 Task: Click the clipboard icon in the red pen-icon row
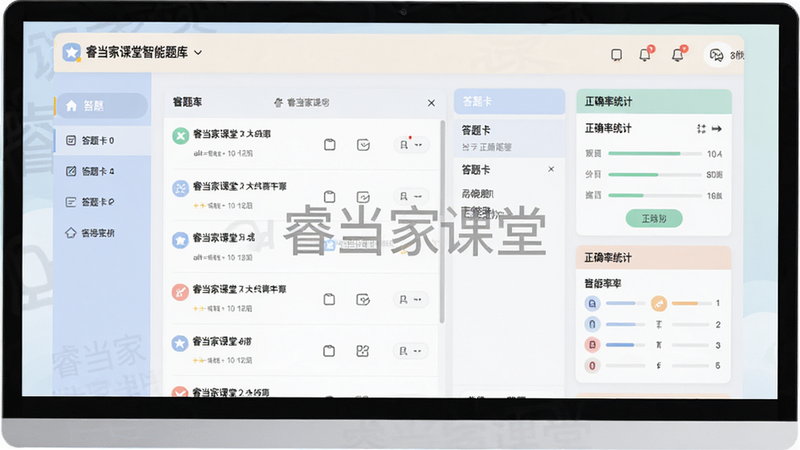[x=329, y=299]
